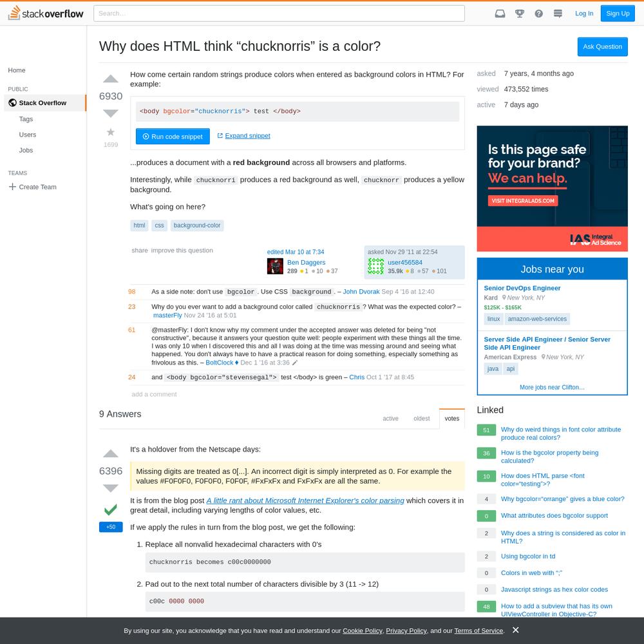Click the background-color tag

coord(197,225)
